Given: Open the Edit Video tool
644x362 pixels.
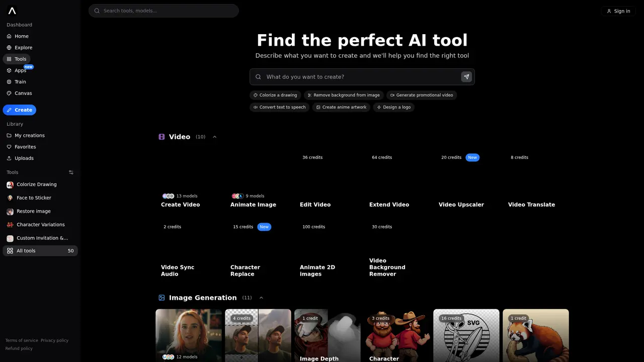Looking at the screenshot, I should pyautogui.click(x=328, y=180).
